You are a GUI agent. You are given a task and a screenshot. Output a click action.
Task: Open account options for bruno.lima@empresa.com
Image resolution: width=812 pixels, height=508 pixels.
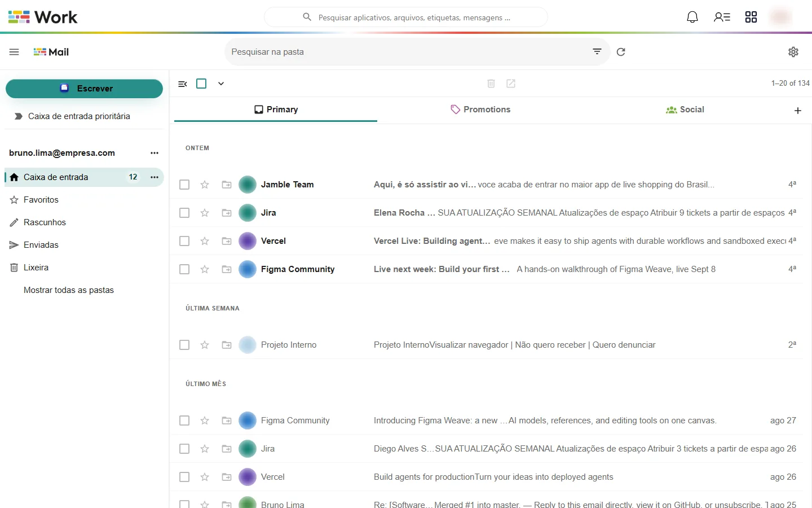tap(155, 153)
